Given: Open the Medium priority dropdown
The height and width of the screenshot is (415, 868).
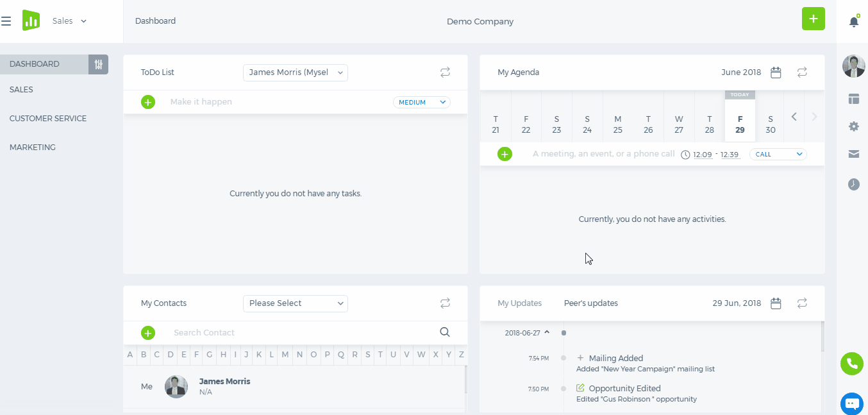Looking at the screenshot, I should [422, 102].
